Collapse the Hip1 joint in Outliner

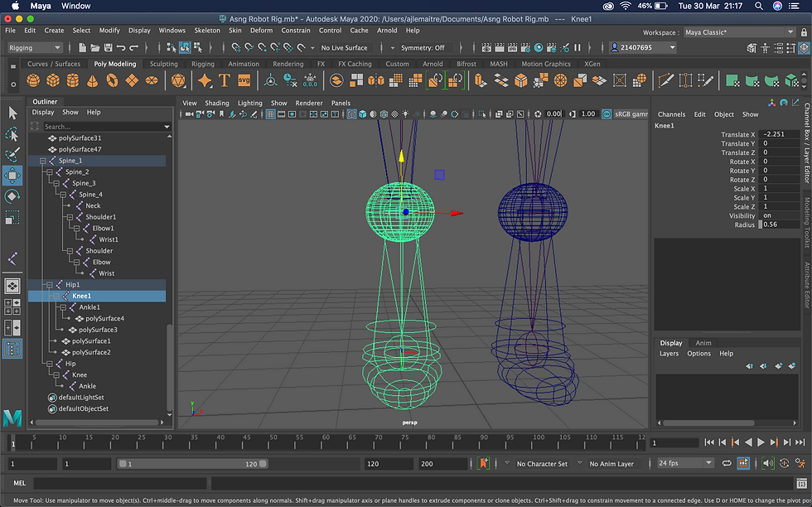[50, 285]
